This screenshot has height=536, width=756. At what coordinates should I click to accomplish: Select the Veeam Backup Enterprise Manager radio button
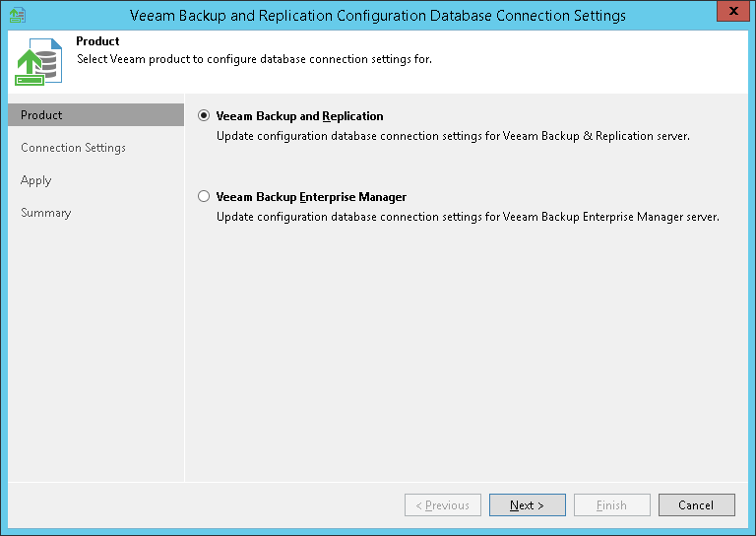(x=204, y=196)
